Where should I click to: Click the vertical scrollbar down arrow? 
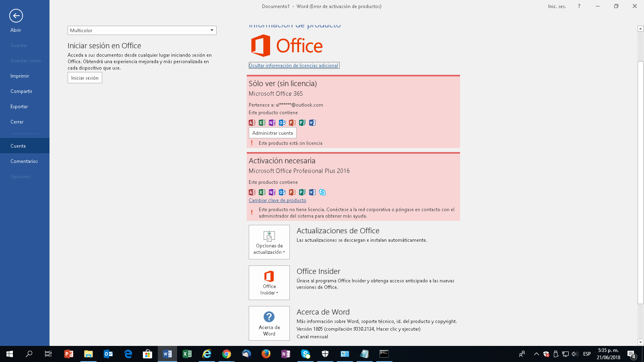(x=640, y=342)
